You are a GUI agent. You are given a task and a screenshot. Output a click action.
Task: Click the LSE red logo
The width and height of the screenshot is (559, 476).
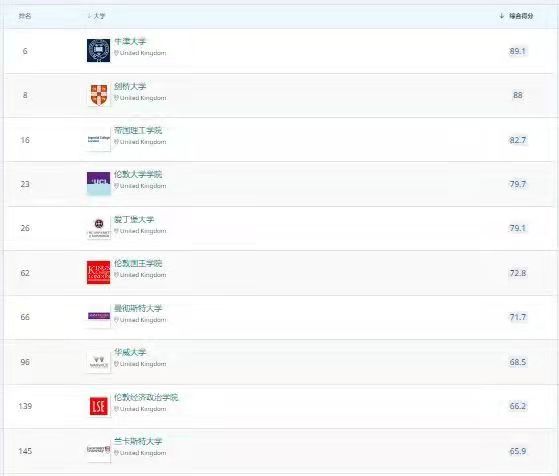98,406
